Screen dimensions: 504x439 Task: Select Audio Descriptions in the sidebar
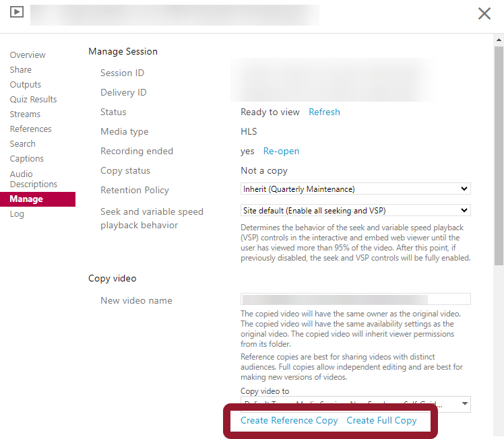33,179
